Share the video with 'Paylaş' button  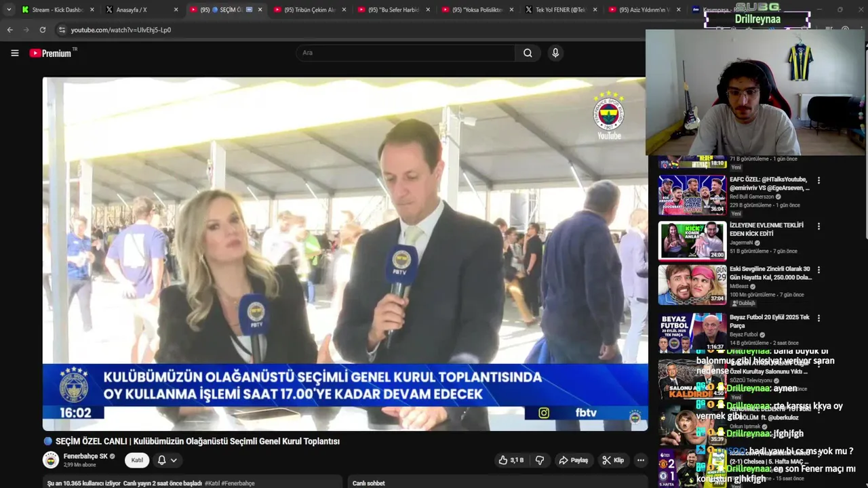tap(573, 460)
